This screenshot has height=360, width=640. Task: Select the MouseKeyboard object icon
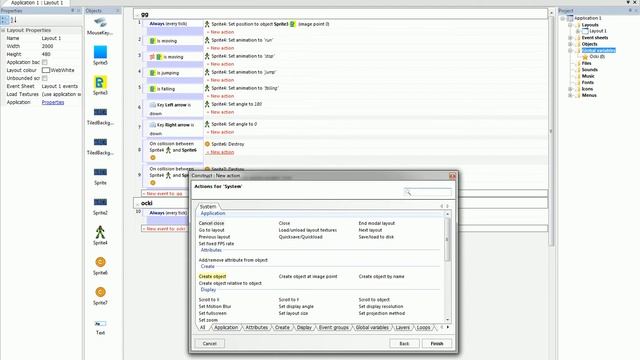pyautogui.click(x=100, y=22)
